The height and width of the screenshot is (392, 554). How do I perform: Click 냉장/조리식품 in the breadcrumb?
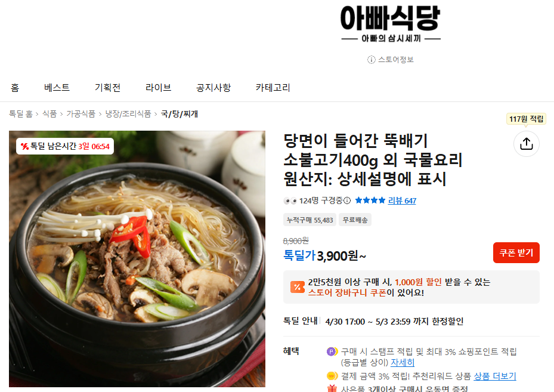pos(128,114)
